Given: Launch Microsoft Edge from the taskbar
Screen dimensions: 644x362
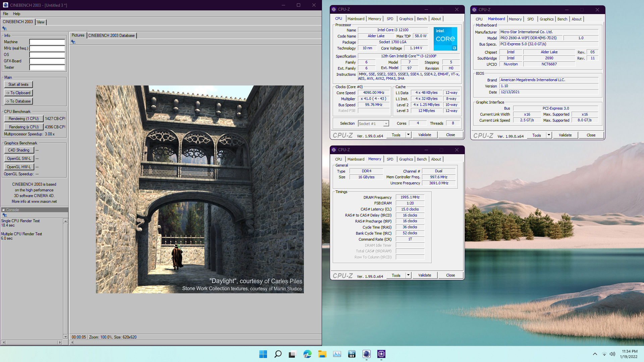Looking at the screenshot, I should pyautogui.click(x=307, y=354).
